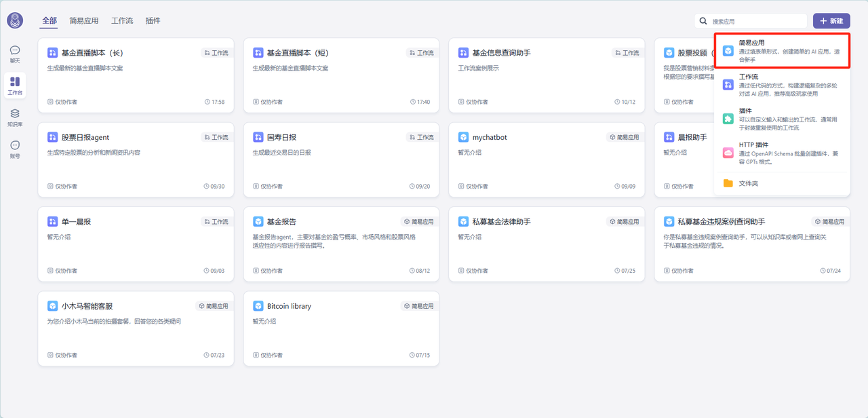Click the mychatbot app cube icon
This screenshot has width=868, height=418.
point(464,137)
